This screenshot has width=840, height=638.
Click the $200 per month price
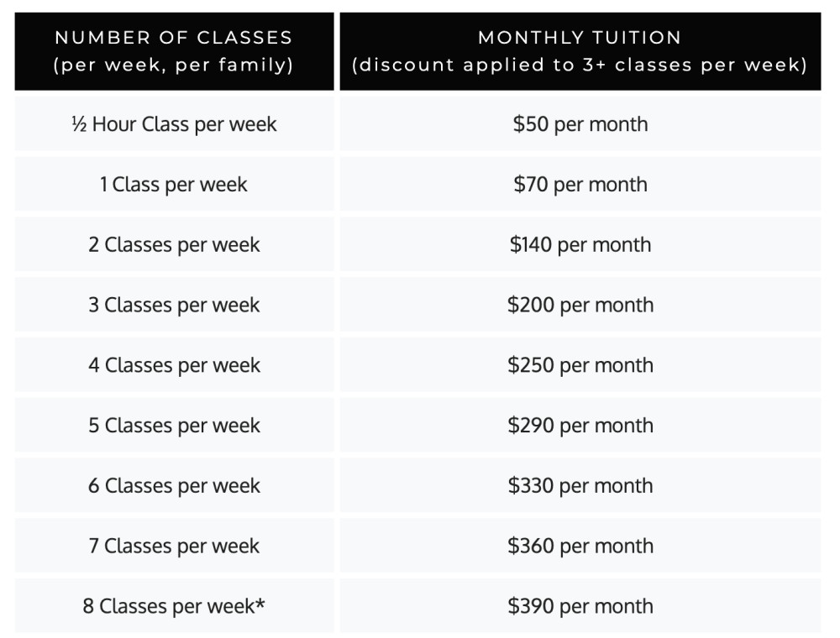tap(580, 305)
